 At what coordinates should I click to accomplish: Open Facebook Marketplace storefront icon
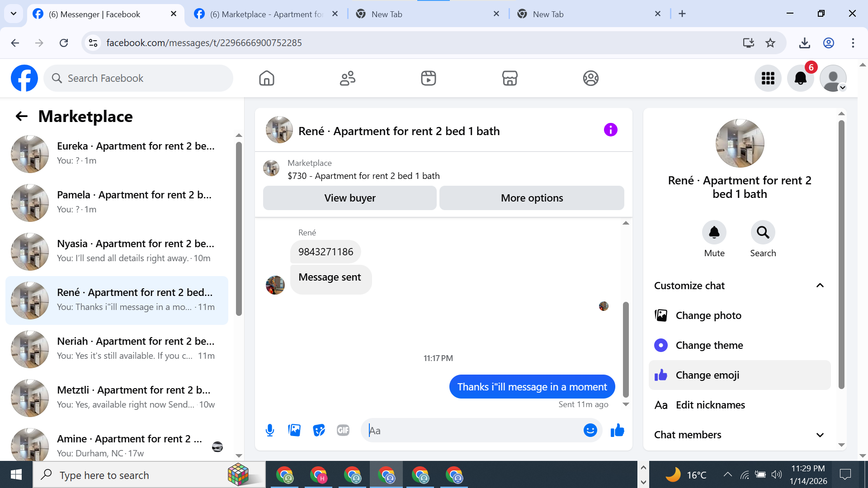[509, 78]
